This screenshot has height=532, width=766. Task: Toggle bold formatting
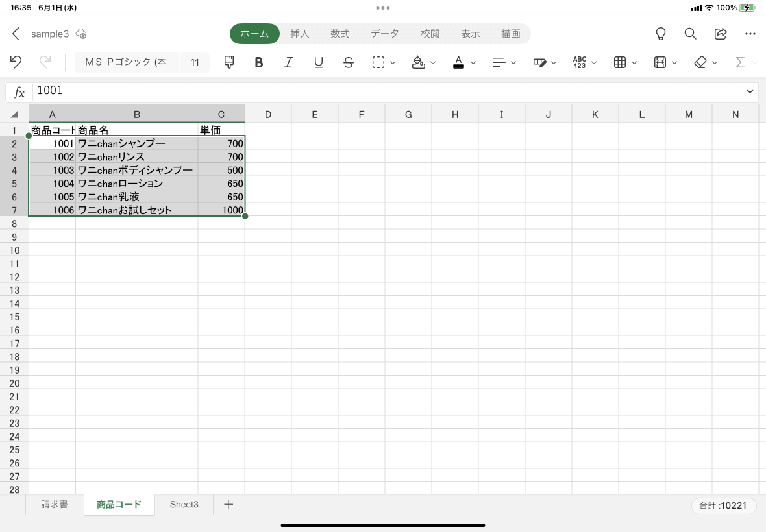[x=259, y=62]
